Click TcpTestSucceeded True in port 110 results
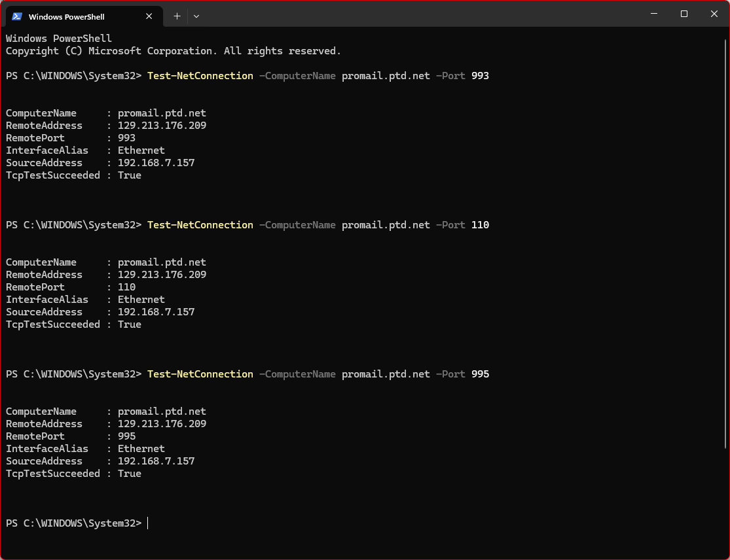The height and width of the screenshot is (560, 730). pyautogui.click(x=130, y=324)
